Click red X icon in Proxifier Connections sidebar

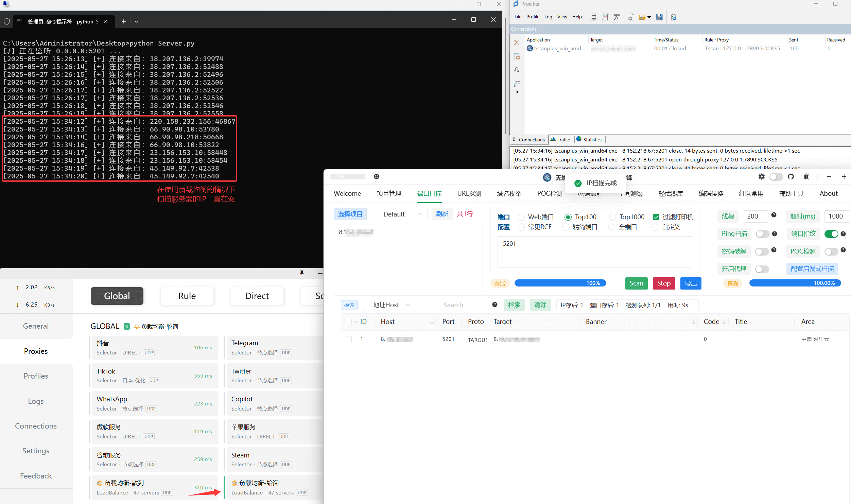click(x=517, y=42)
